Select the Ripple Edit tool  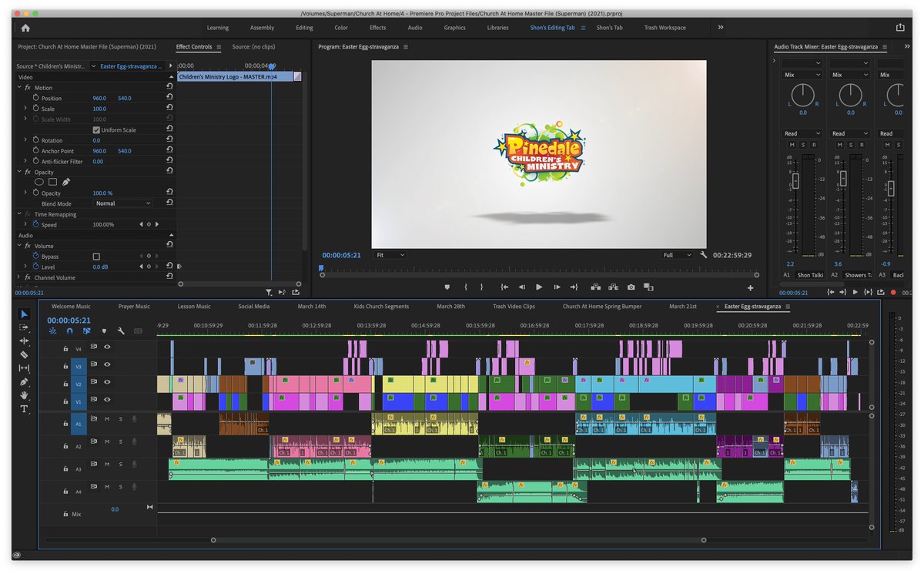tap(24, 341)
